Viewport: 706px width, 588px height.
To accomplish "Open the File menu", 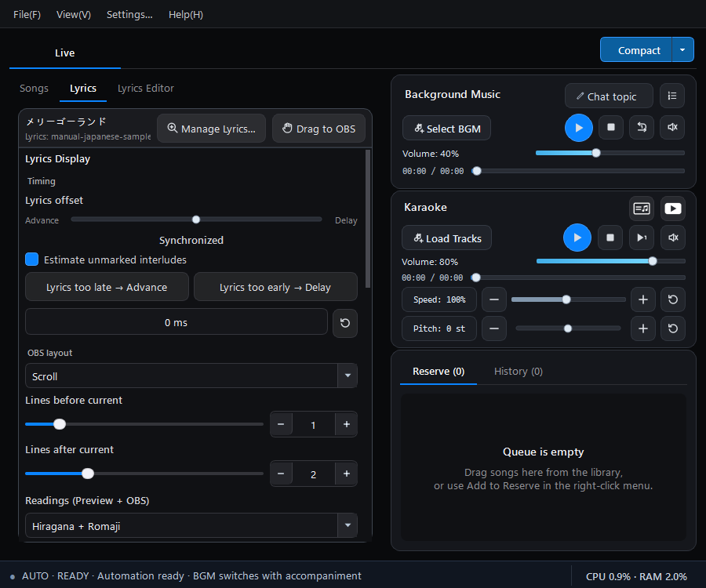I will point(27,14).
